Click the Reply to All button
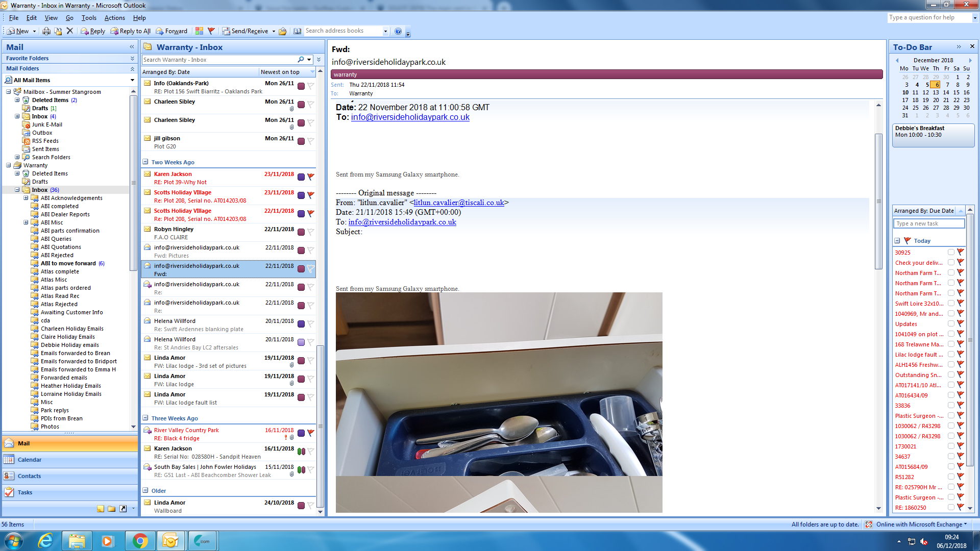 (x=131, y=31)
